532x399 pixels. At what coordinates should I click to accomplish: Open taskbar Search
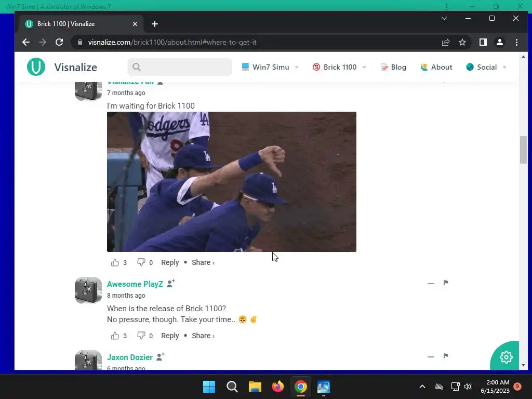coord(232,387)
